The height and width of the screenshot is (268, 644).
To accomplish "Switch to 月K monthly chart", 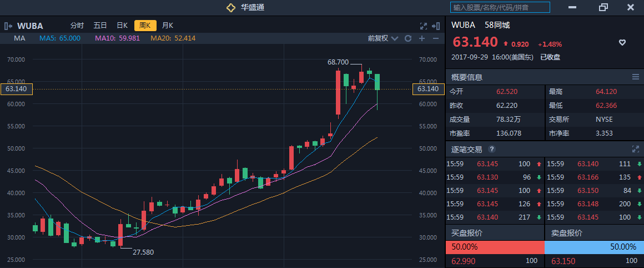I will 168,26.
